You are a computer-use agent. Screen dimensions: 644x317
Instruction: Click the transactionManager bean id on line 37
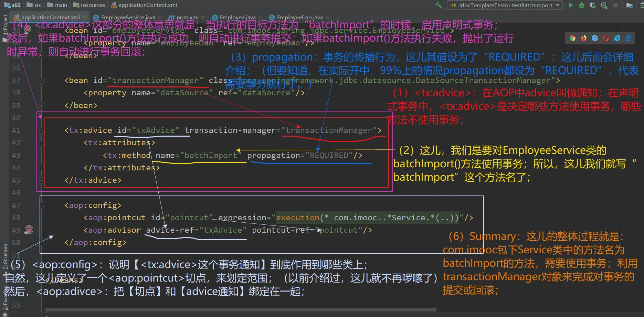coord(156,81)
